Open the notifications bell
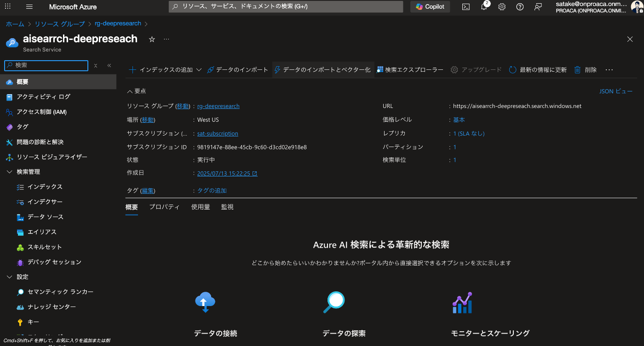Image resolution: width=644 pixels, height=346 pixels. click(x=484, y=7)
